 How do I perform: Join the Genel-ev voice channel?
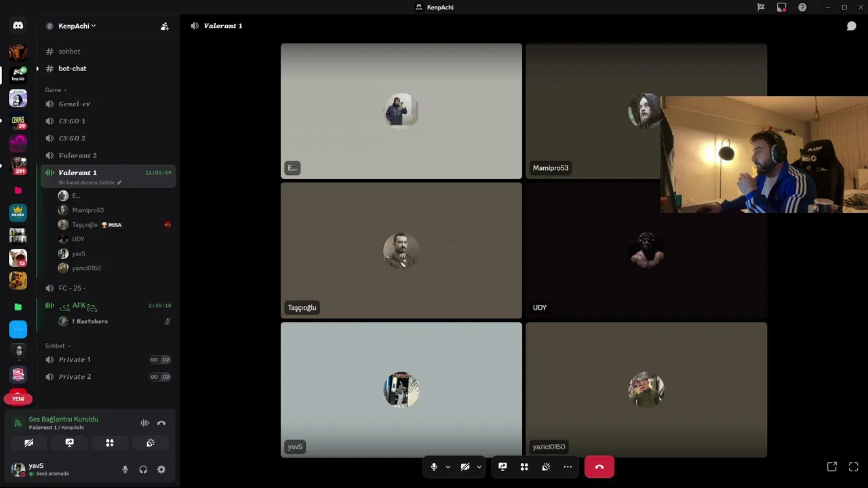coord(108,104)
